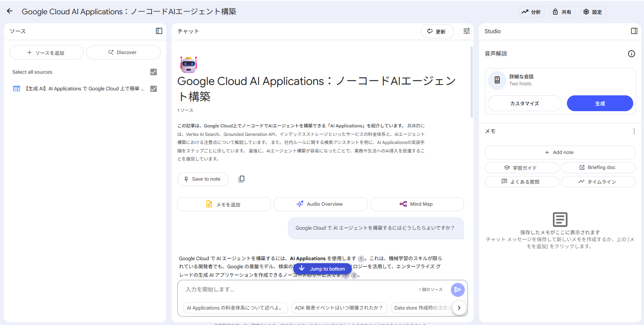The width and height of the screenshot is (644, 325).
Task: Create a 学習ガイド study guide
Action: 521,168
